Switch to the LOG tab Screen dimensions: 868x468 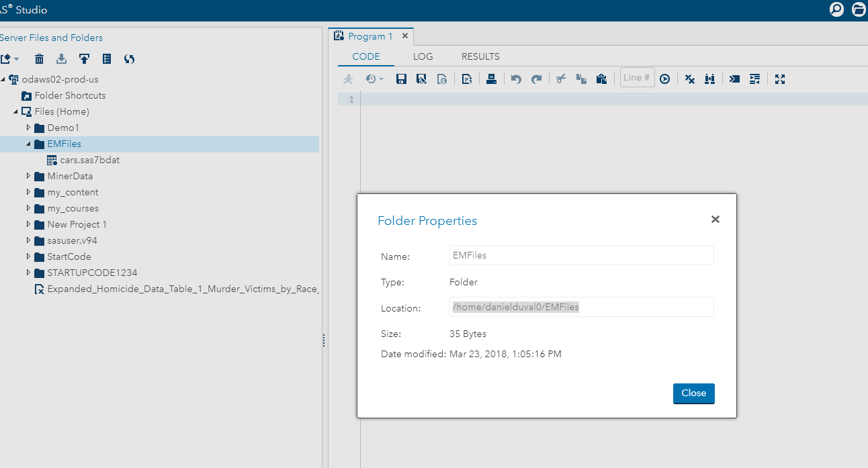(423, 56)
